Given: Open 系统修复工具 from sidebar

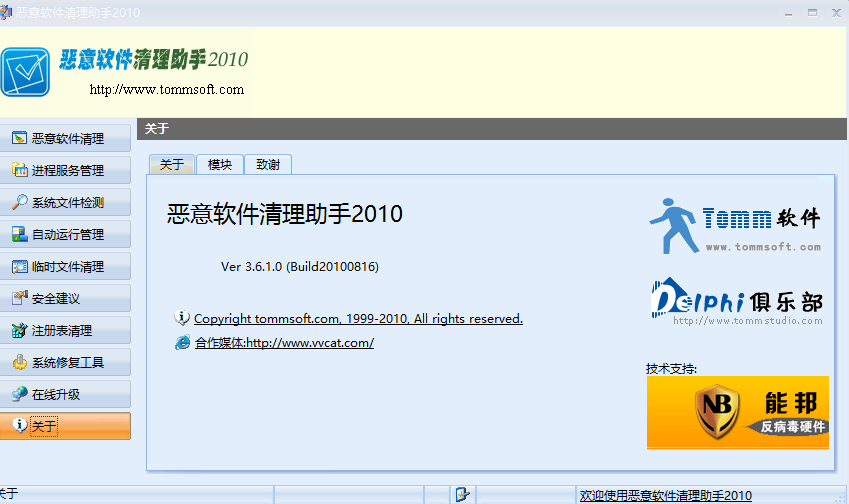Looking at the screenshot, I should 65,362.
